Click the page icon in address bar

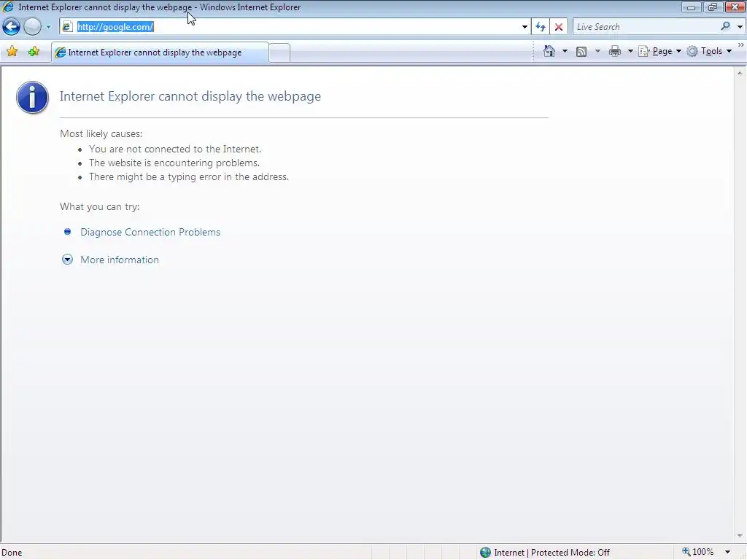(68, 27)
